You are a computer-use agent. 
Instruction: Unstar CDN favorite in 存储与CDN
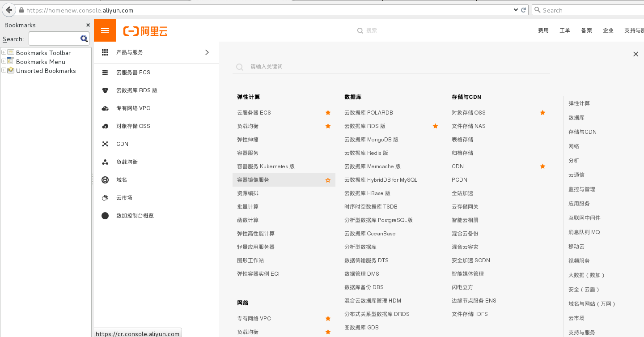pos(542,166)
